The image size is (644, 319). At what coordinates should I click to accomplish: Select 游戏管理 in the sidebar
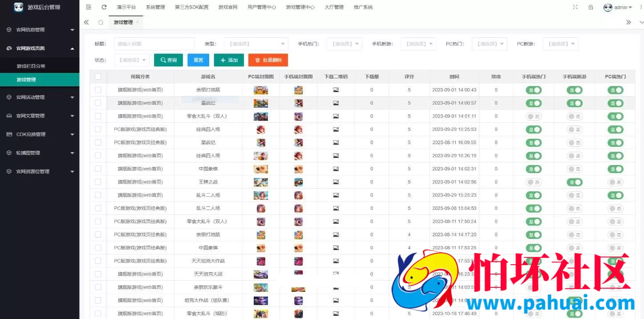[x=40, y=80]
